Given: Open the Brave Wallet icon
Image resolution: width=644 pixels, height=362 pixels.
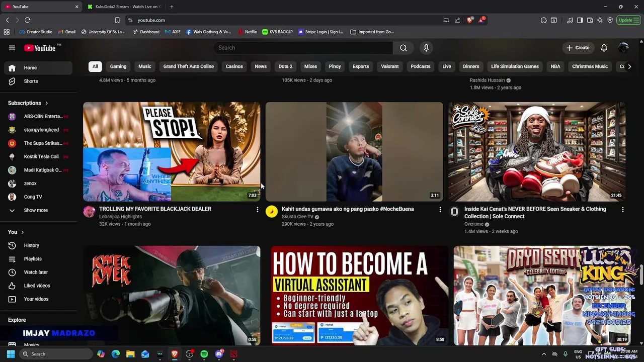Looking at the screenshot, I should 590,20.
